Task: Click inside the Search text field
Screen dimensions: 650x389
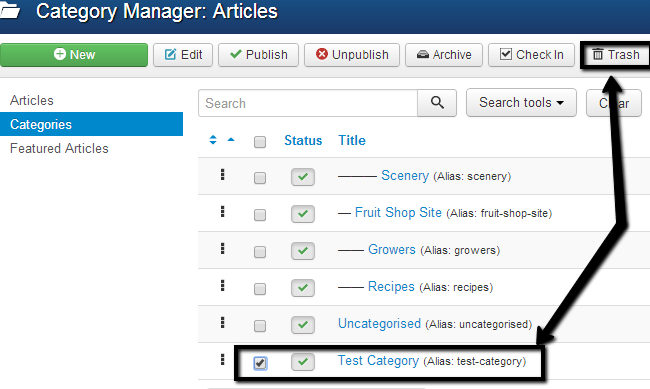Action: pyautogui.click(x=308, y=103)
